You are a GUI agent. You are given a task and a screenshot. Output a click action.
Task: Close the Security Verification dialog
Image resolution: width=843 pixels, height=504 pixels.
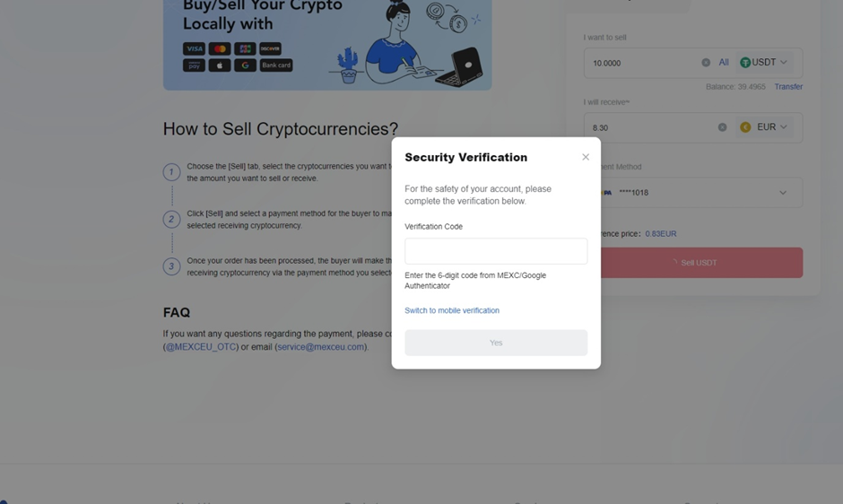[586, 157]
